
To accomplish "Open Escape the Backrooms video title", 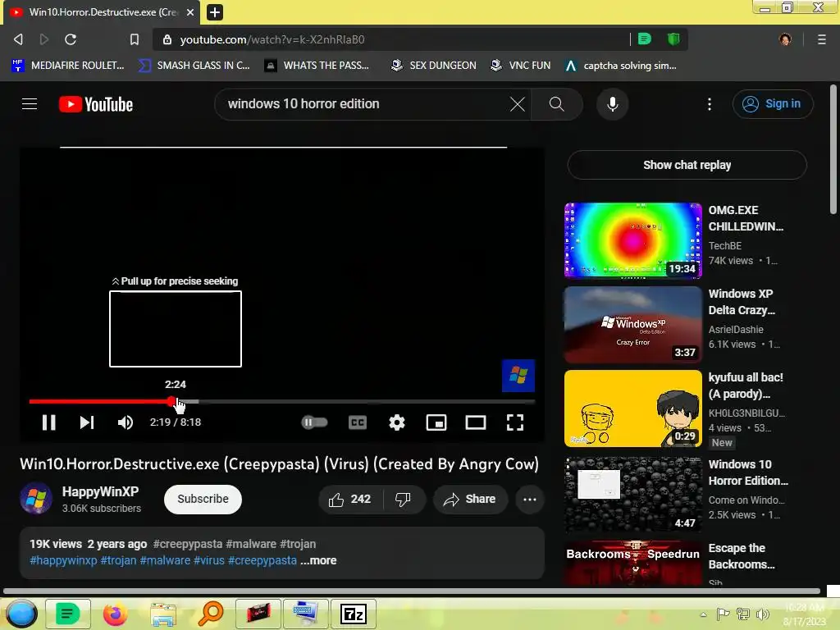I will click(x=742, y=556).
